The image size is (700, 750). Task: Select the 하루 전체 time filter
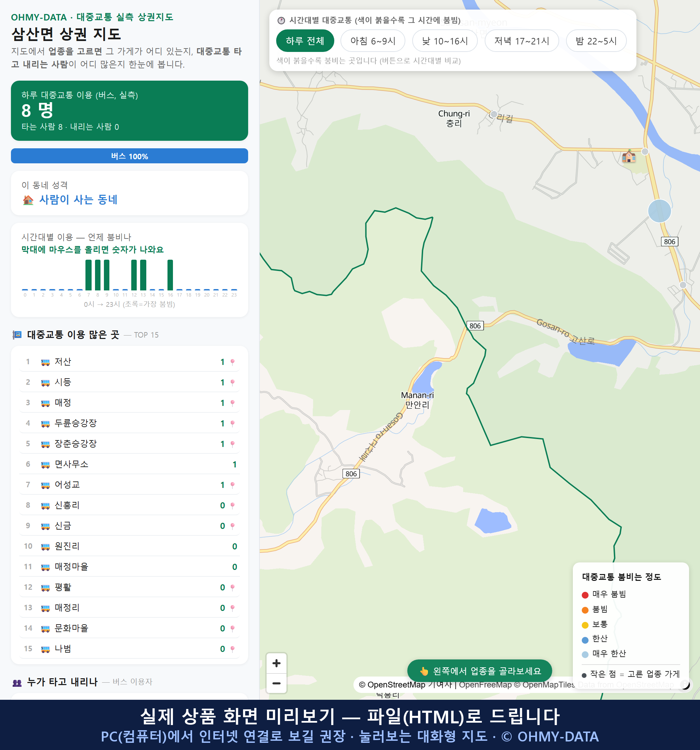coord(305,41)
